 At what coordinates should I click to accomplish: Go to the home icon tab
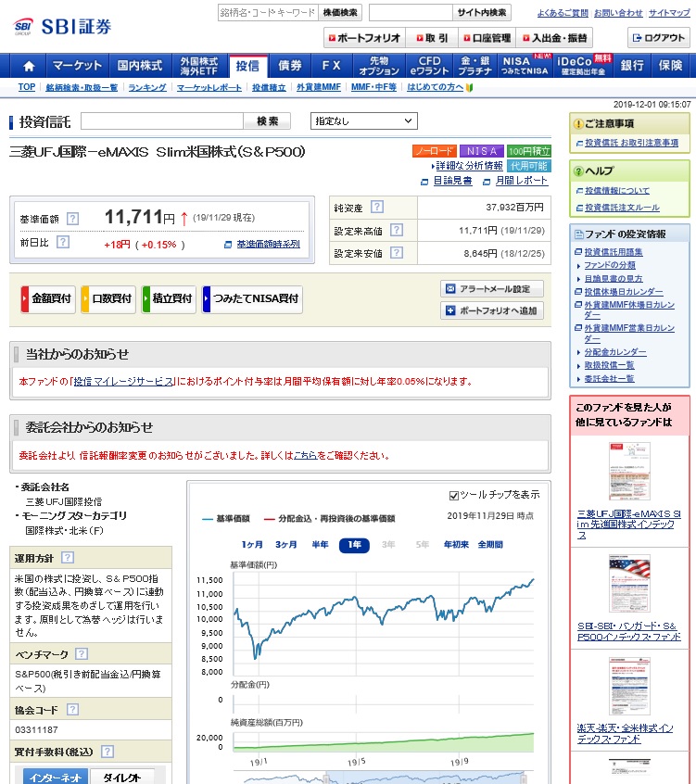29,66
